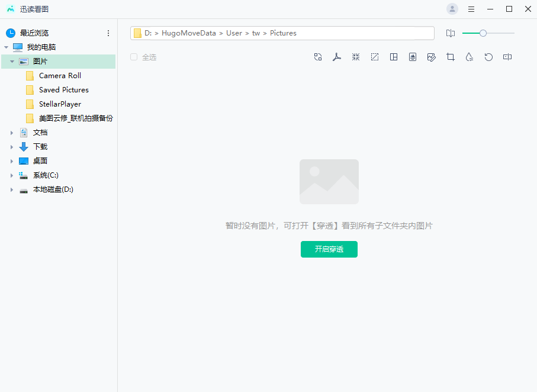Click the 文档 document icon
The width and height of the screenshot is (537, 392).
point(24,133)
